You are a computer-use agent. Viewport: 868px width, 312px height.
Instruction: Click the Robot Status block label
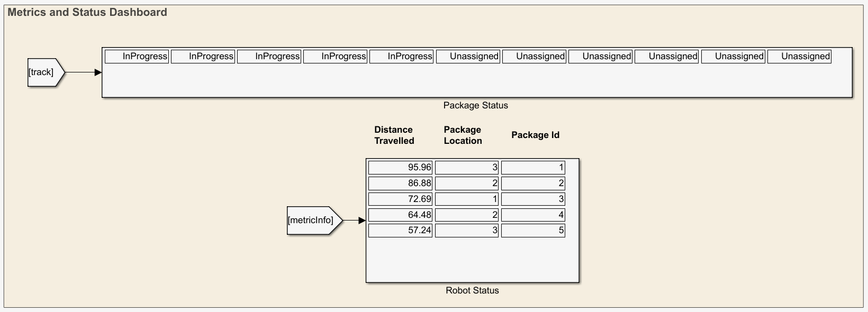[x=472, y=290]
